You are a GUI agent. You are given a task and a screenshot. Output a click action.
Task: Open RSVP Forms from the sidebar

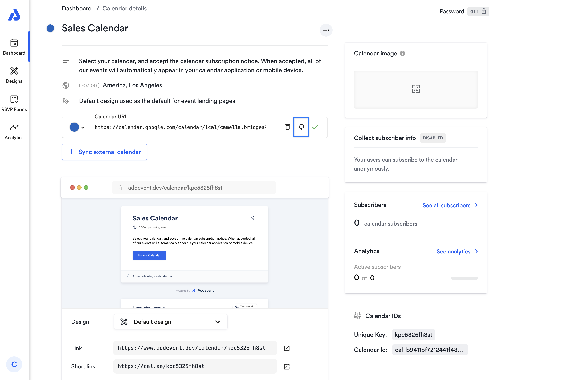click(14, 103)
